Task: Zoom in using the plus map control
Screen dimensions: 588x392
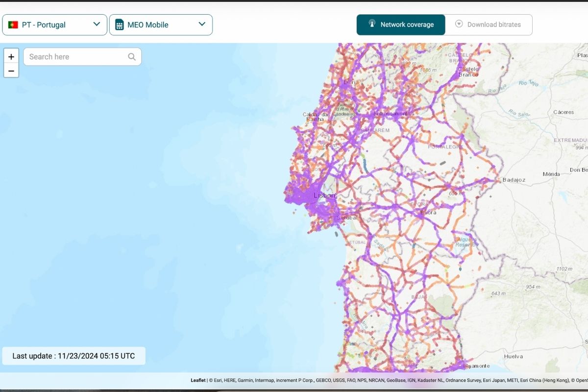Action: tap(11, 56)
